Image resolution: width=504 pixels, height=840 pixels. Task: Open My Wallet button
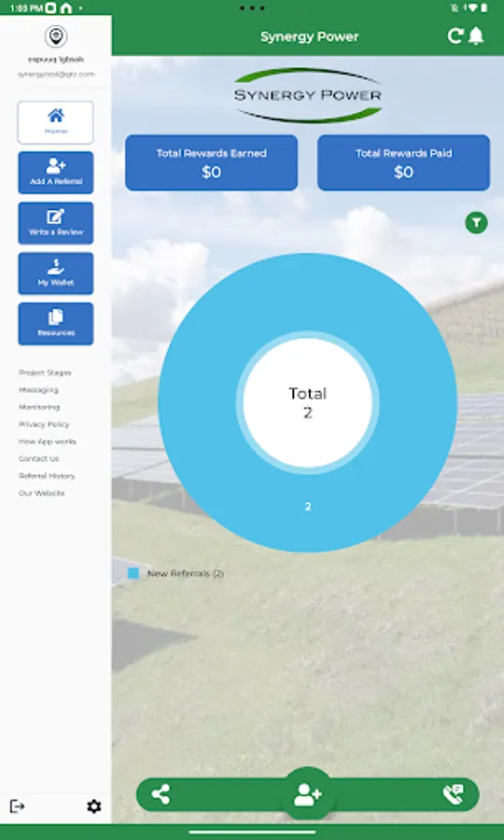[56, 273]
